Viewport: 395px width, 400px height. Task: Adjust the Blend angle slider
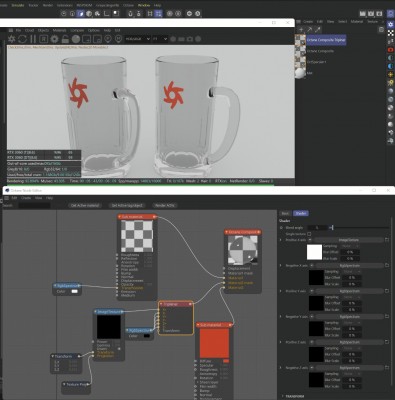(360, 228)
